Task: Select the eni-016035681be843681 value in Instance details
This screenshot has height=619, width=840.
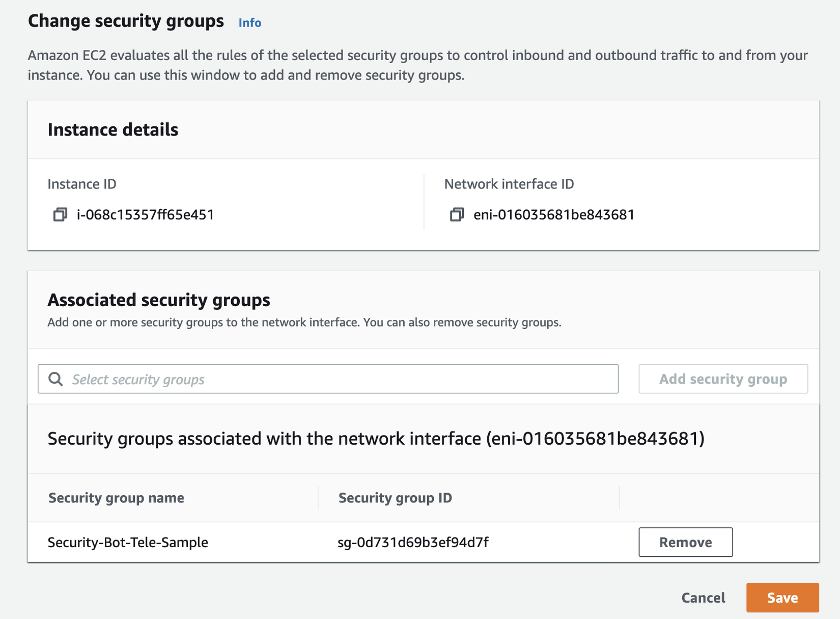Action: tap(554, 214)
